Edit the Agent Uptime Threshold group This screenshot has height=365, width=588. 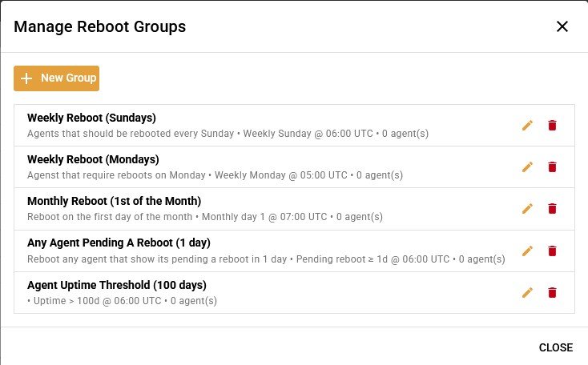527,293
